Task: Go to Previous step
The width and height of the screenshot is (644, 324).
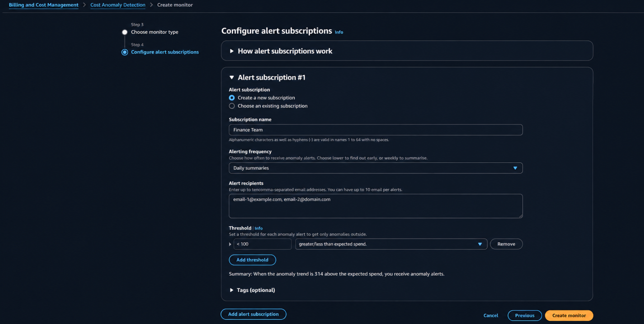Action: click(525, 315)
